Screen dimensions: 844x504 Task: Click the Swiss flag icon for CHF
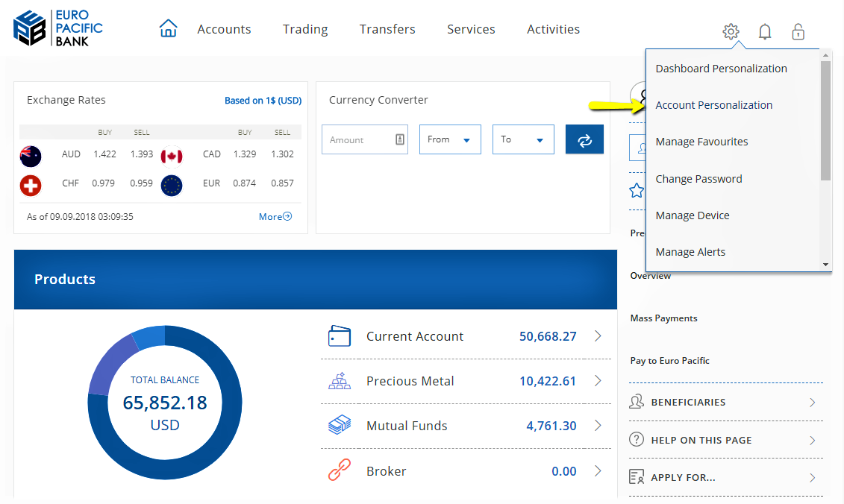tap(31, 186)
